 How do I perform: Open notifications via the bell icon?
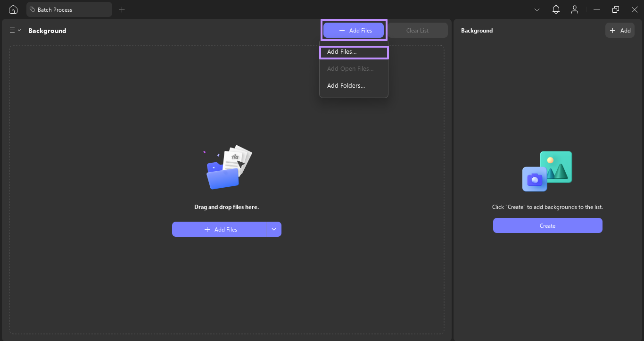tap(556, 9)
